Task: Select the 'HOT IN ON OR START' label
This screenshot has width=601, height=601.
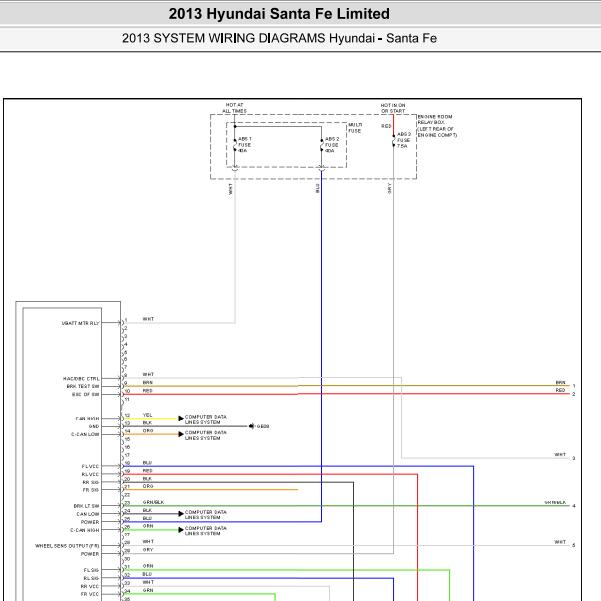Action: (x=393, y=108)
